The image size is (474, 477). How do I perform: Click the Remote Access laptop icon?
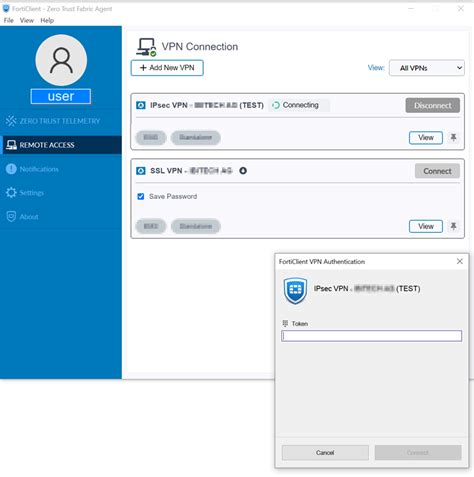11,145
